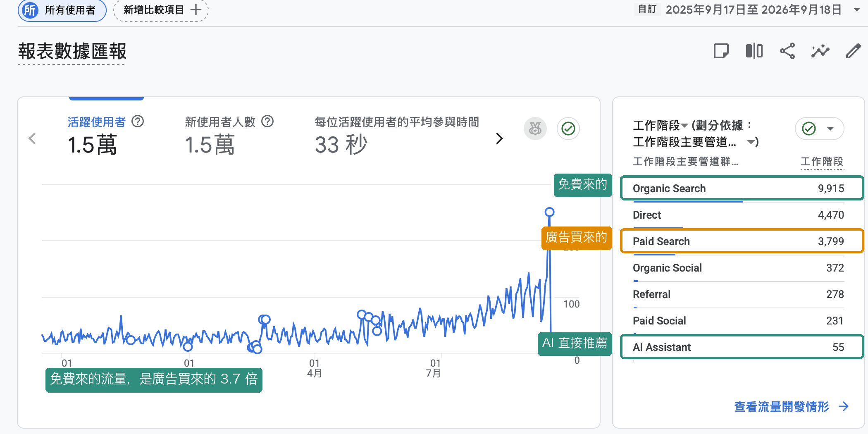Click the 工作階段主要管道群 column header
Image resolution: width=868 pixels, height=434 pixels.
pos(685,162)
